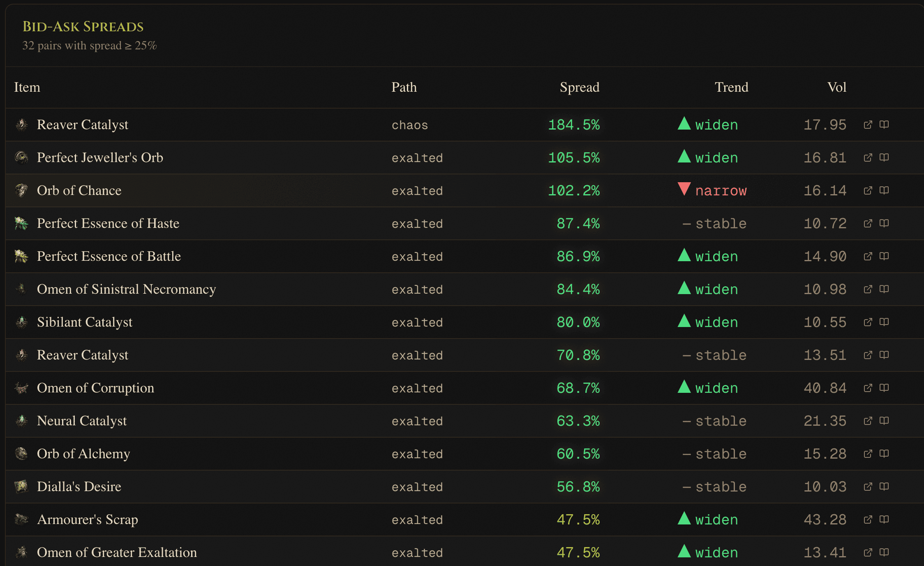This screenshot has height=566, width=924.
Task: Click book icon for Neural Catalyst
Action: (x=884, y=421)
